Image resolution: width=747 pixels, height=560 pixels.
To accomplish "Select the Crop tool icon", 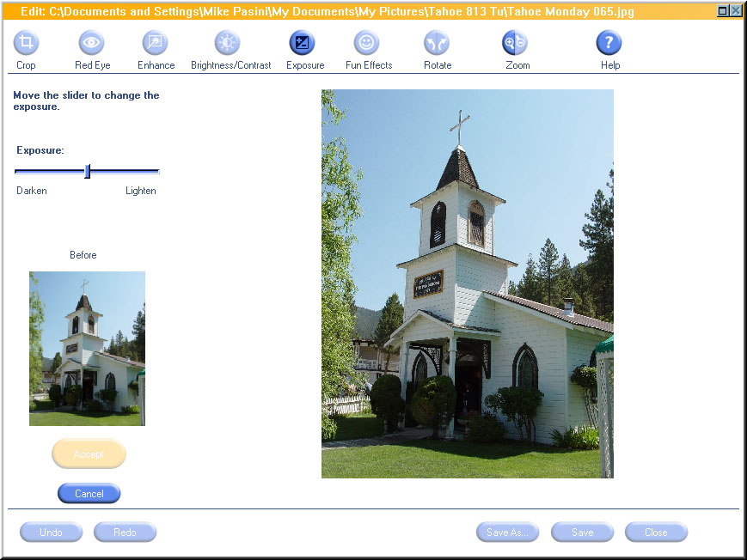I will tap(26, 43).
